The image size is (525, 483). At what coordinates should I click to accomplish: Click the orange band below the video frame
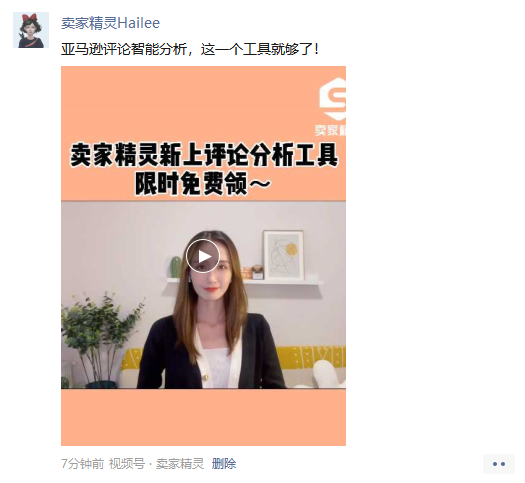(x=203, y=417)
